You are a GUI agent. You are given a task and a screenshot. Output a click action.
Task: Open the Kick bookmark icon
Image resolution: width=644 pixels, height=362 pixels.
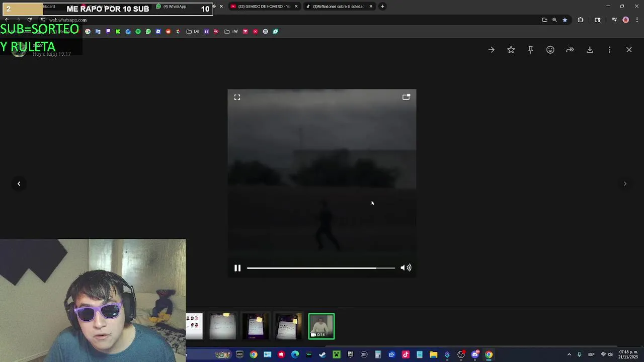click(118, 32)
